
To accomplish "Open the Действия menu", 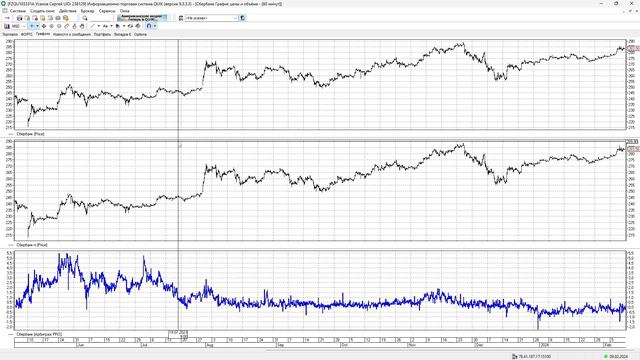I will 67,11.
